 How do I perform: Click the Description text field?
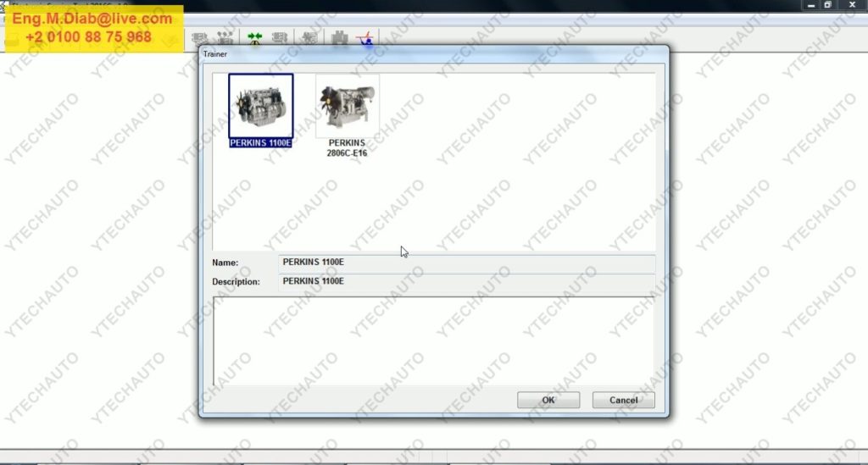coord(466,281)
